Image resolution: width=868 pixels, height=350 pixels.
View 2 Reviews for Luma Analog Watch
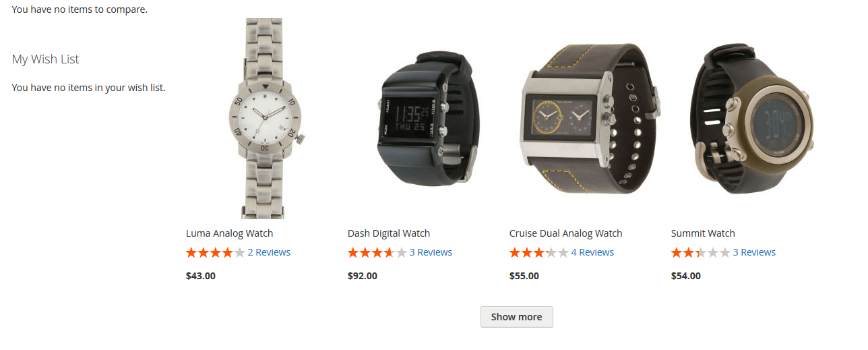269,252
